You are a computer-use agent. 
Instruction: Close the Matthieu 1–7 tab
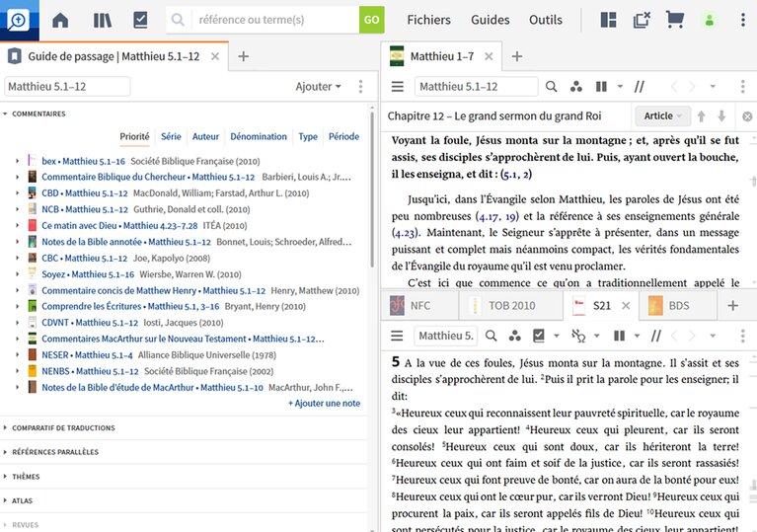tap(489, 56)
